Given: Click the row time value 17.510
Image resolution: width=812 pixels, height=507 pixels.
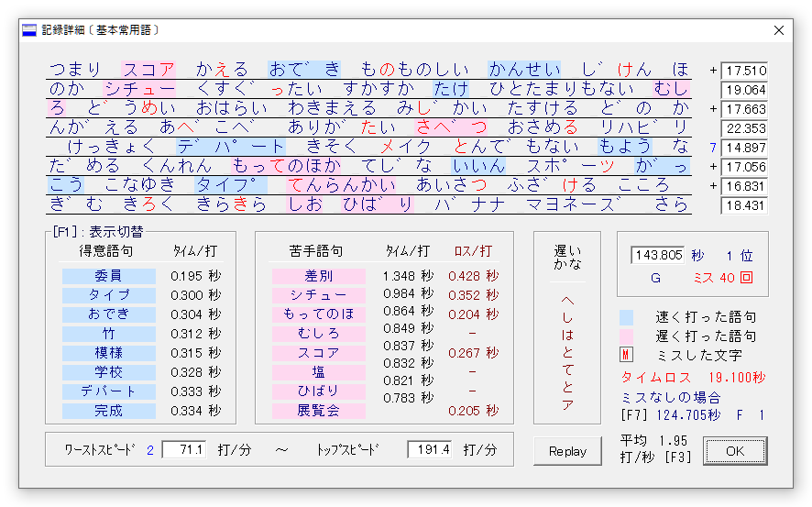Looking at the screenshot, I should coord(744,71).
